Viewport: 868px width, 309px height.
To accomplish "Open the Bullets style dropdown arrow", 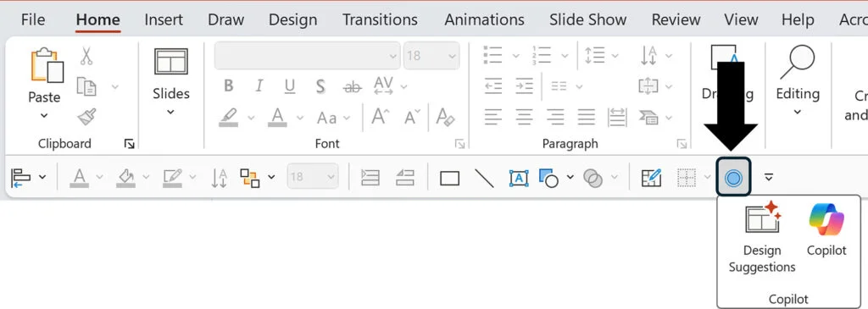I will coord(515,56).
